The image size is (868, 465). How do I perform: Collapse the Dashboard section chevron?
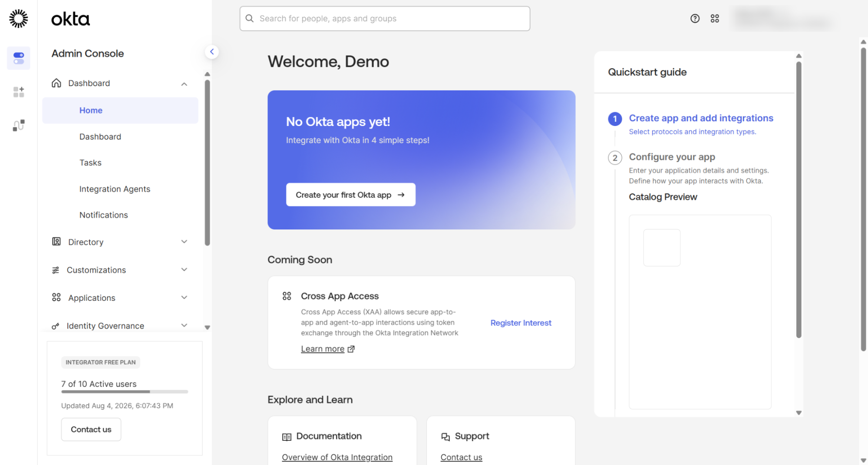click(184, 84)
